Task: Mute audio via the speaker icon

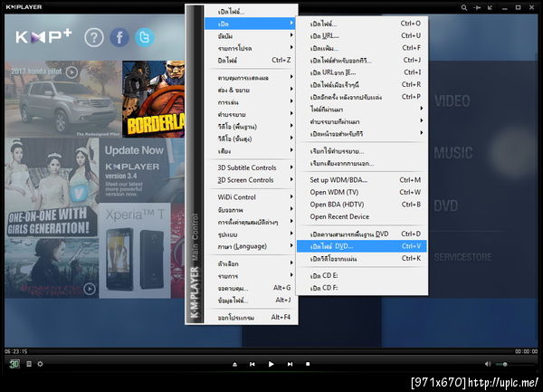Action: point(488,364)
